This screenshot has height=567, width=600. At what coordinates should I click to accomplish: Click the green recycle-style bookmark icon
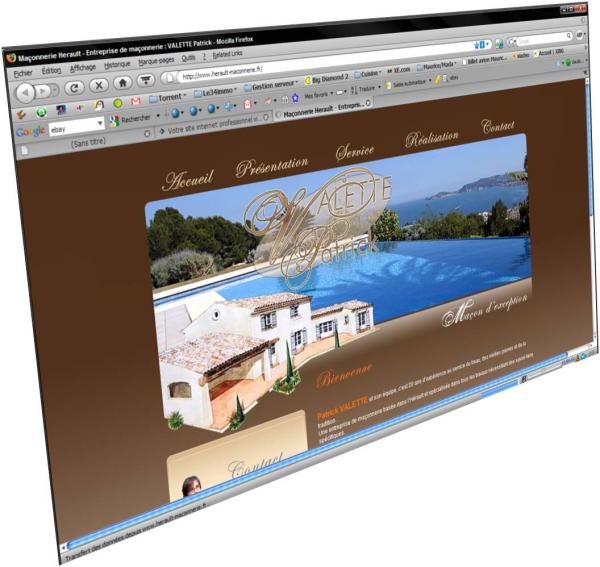(41, 112)
